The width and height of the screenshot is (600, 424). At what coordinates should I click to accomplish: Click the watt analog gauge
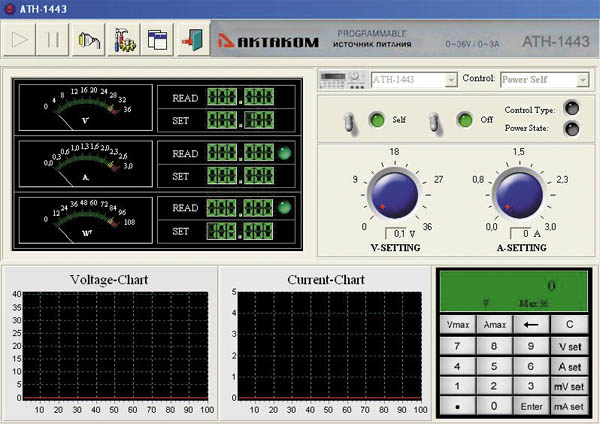(x=86, y=220)
